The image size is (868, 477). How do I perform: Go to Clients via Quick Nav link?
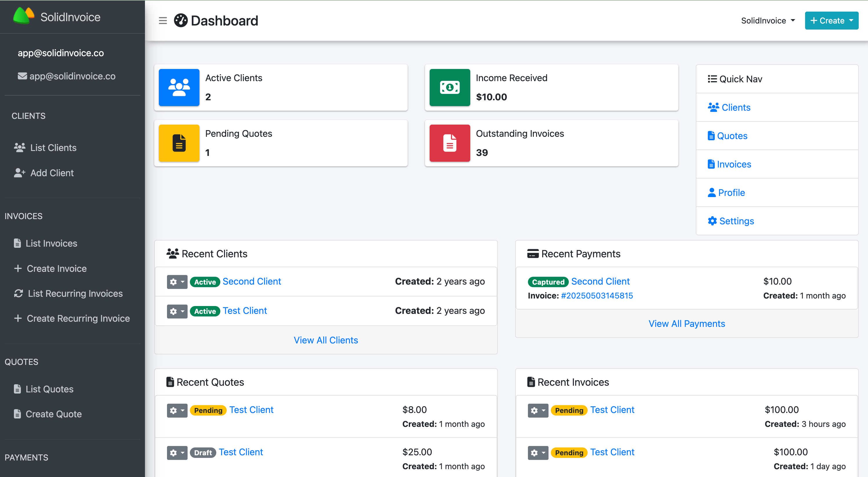[x=736, y=108]
